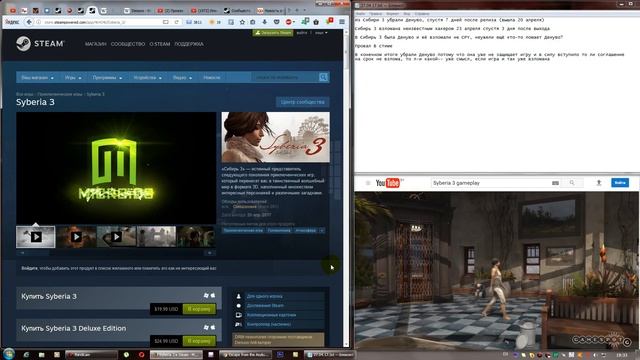Switch to the active Steam pinned browser tab
This screenshot has height=360, width=640.
tap(92, 10)
